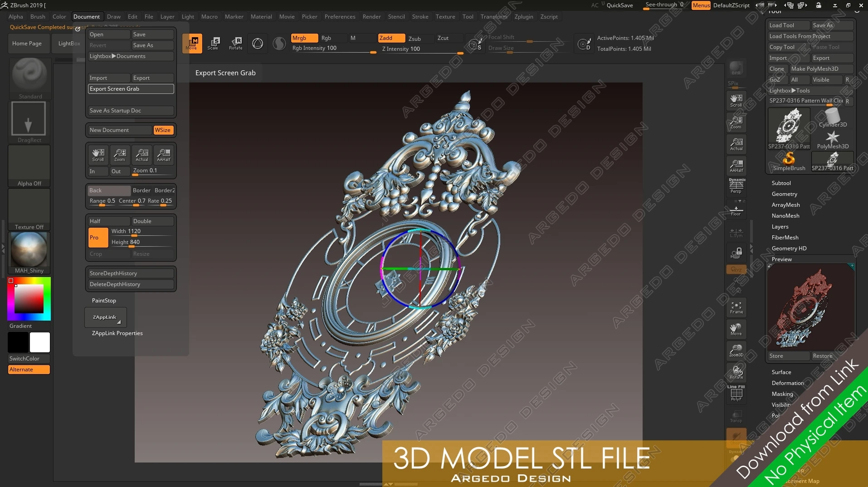Select the Move transform icon in toolbar
The height and width of the screenshot is (487, 868).
click(192, 44)
